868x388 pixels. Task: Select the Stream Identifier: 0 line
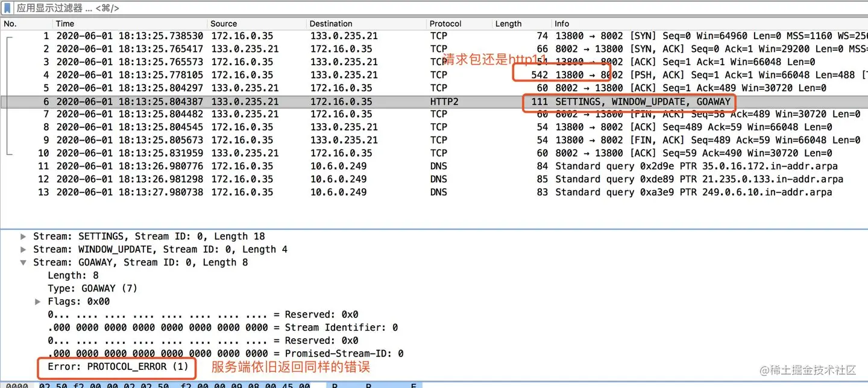[x=223, y=328]
